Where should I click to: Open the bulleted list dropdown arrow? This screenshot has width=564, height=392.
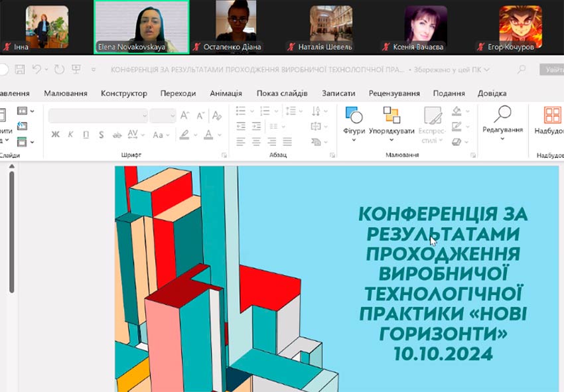[x=251, y=111]
